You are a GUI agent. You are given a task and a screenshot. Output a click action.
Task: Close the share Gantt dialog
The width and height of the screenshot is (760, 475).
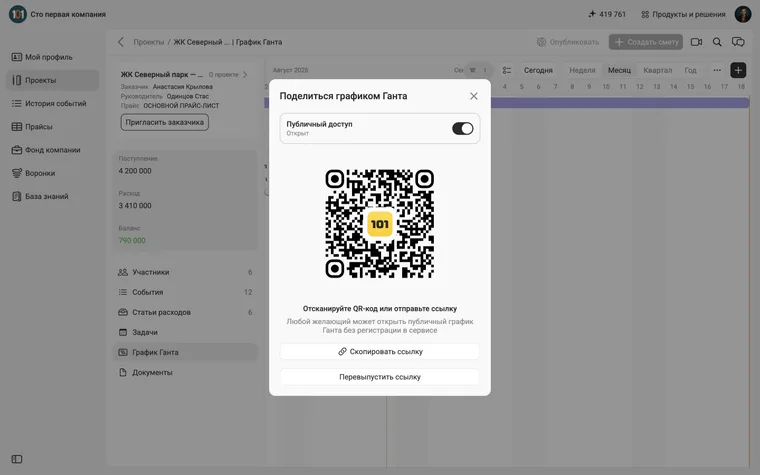point(474,96)
